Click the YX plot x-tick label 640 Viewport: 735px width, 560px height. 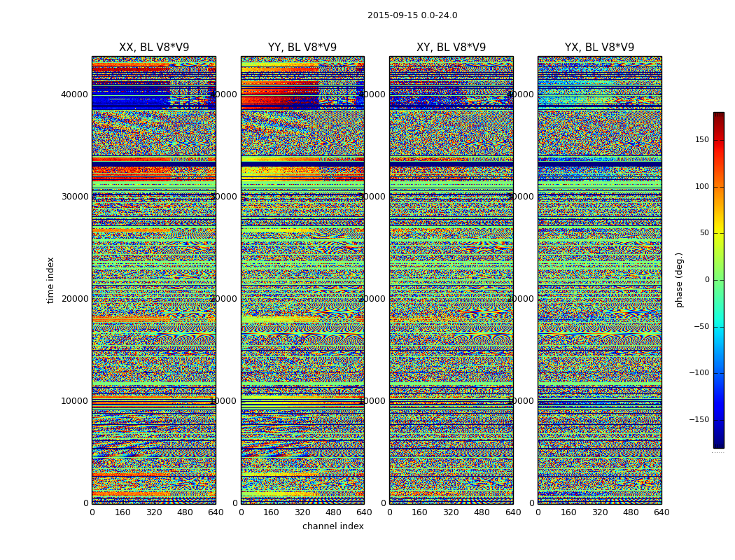[x=661, y=512]
